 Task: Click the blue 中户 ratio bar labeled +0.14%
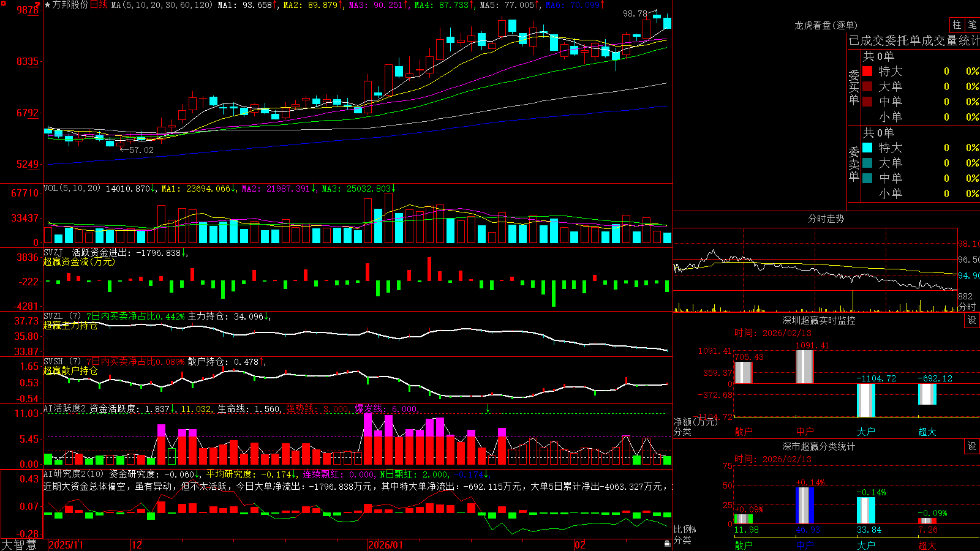pos(805,505)
